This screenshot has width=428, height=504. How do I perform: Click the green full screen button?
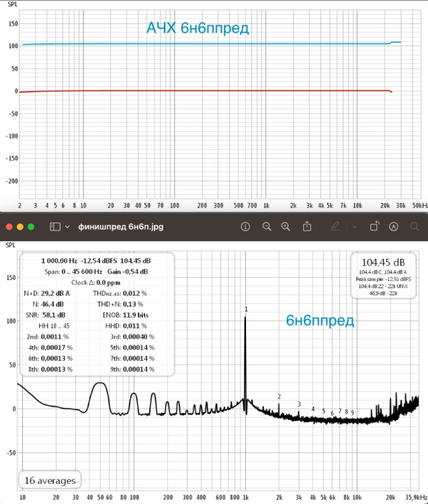[32, 227]
